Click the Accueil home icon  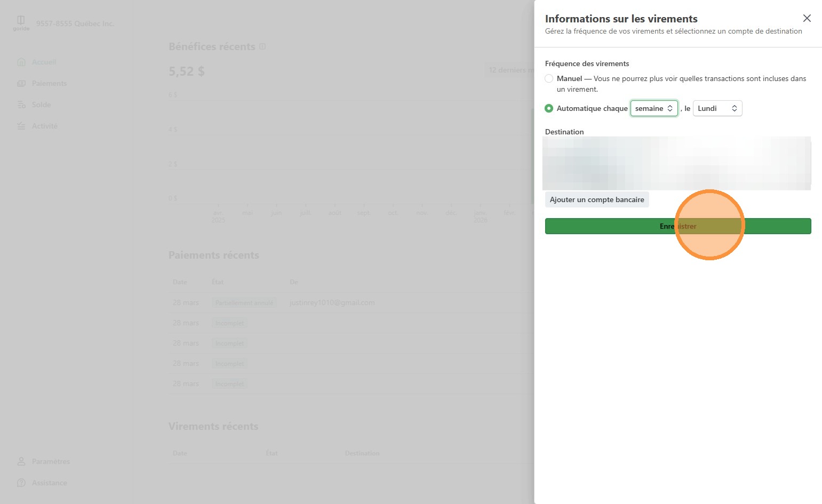(21, 62)
